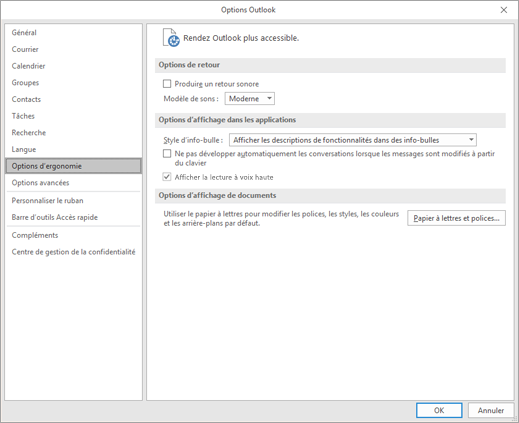Open Centre de gestion de la confidentialité
519x423 pixels.
(73, 252)
